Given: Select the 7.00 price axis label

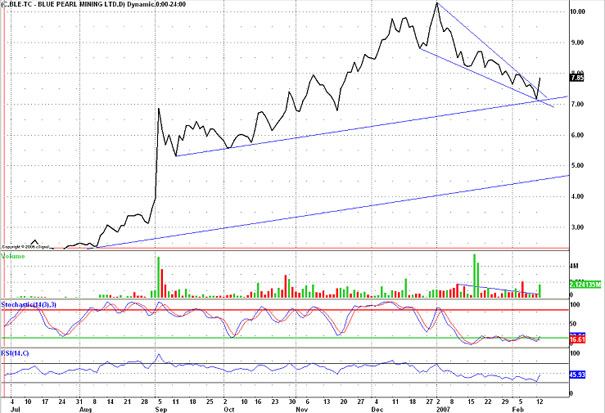Looking at the screenshot, I should coord(578,104).
